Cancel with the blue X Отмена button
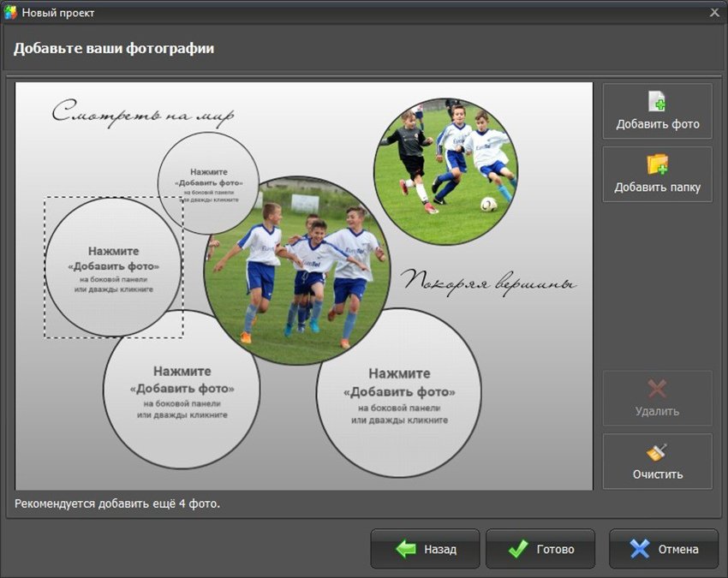Viewport: 728px width, 578px height. point(663,549)
